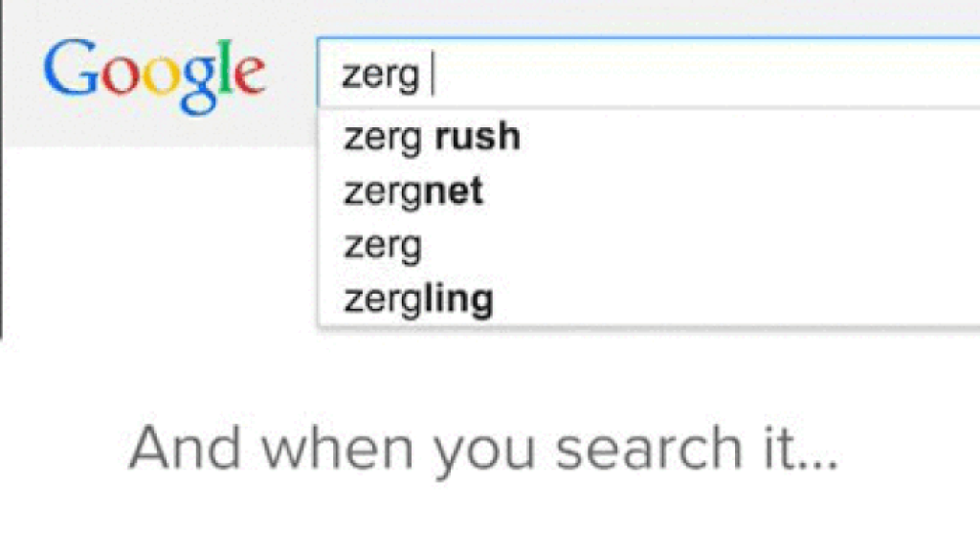Select the 'zergling' suggestion
Image resolution: width=980 pixels, height=551 pixels.
(x=416, y=298)
